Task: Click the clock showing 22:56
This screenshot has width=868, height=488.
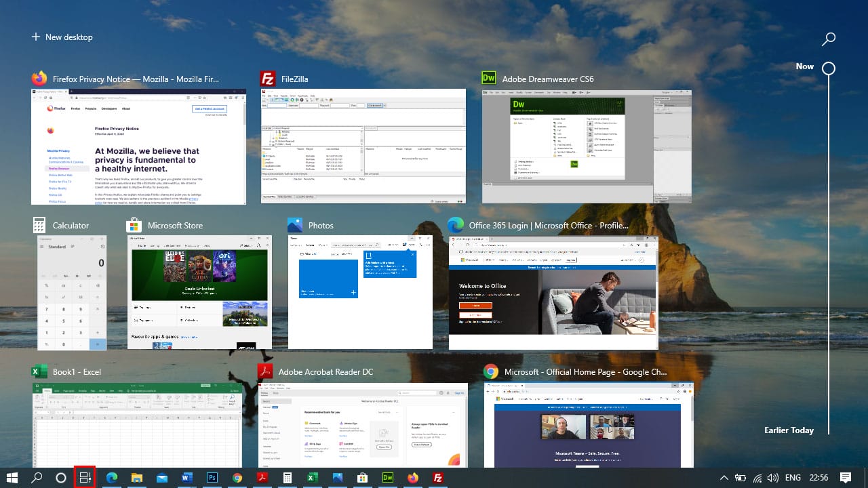Action: click(x=818, y=478)
